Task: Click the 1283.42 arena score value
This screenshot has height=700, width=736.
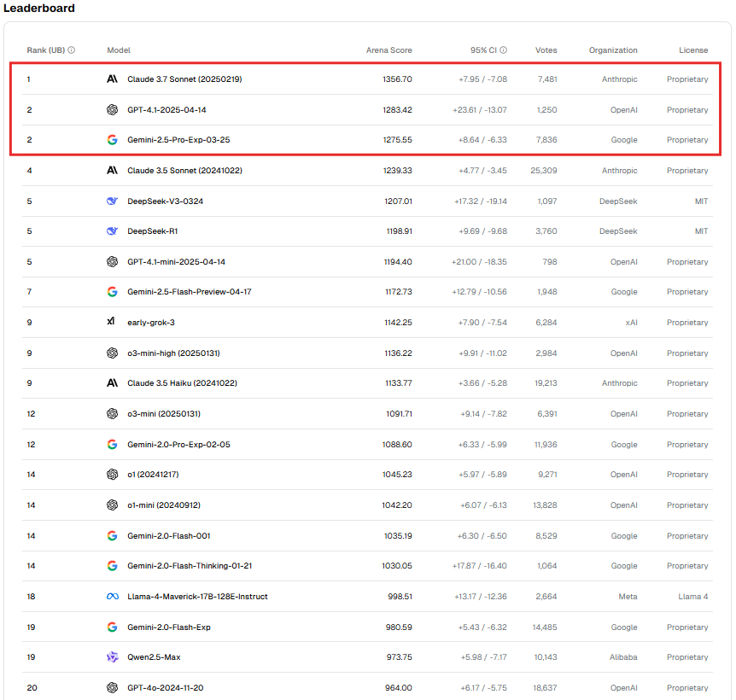Action: [x=397, y=110]
